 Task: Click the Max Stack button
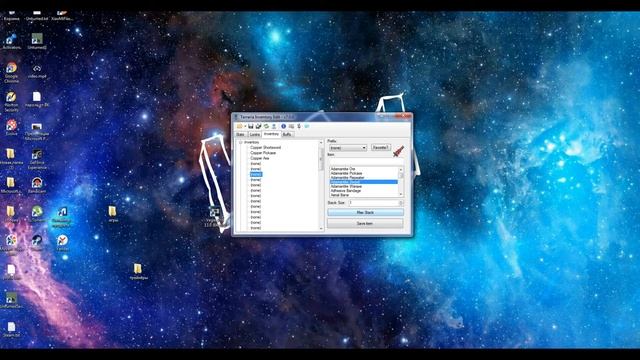click(365, 213)
